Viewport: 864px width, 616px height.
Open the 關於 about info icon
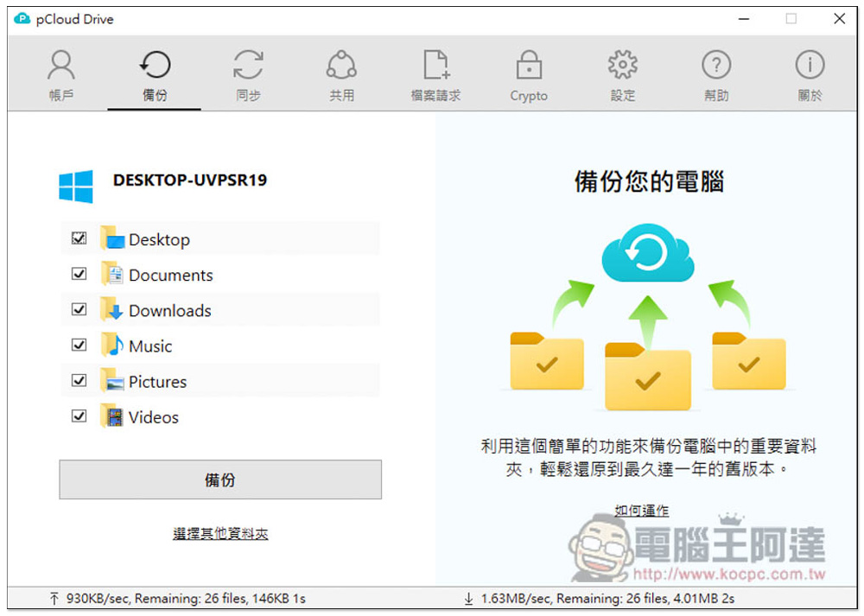pyautogui.click(x=810, y=65)
